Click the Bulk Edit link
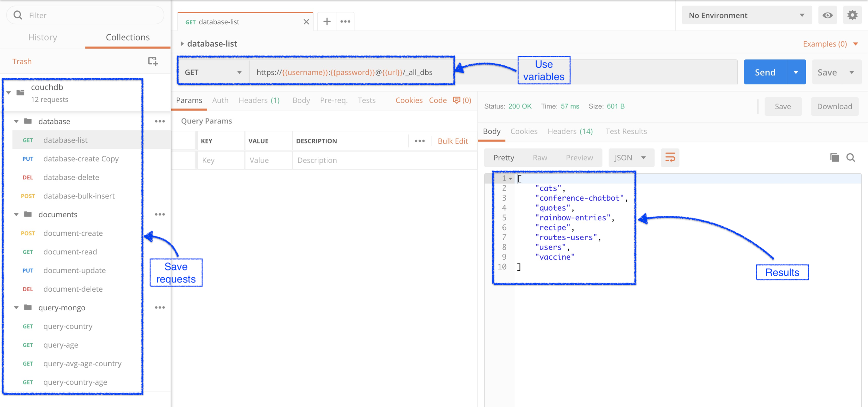This screenshot has height=407, width=868. click(452, 141)
